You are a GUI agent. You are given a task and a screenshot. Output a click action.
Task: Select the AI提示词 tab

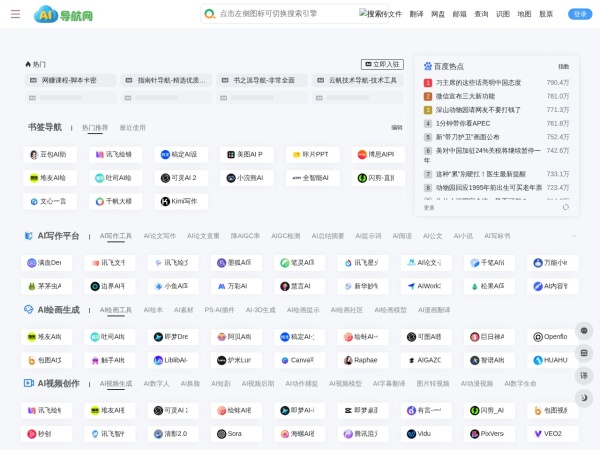[368, 236]
